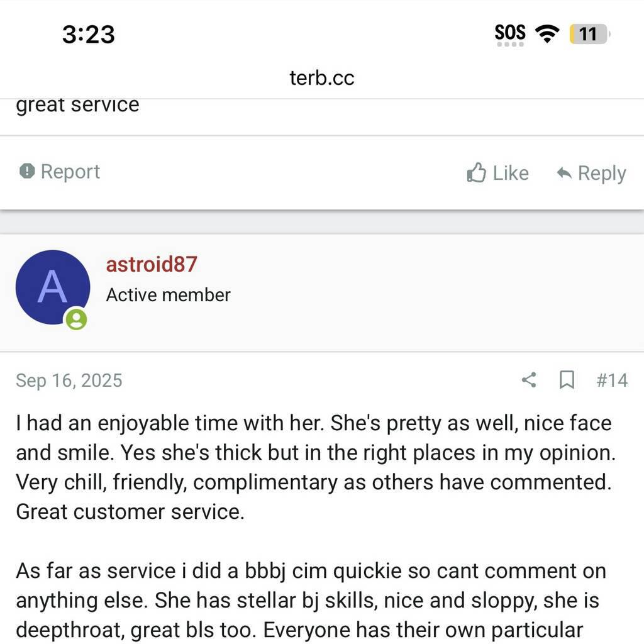Tap the "Active member" user title
Image resolution: width=644 pixels, height=644 pixels.
168,295
